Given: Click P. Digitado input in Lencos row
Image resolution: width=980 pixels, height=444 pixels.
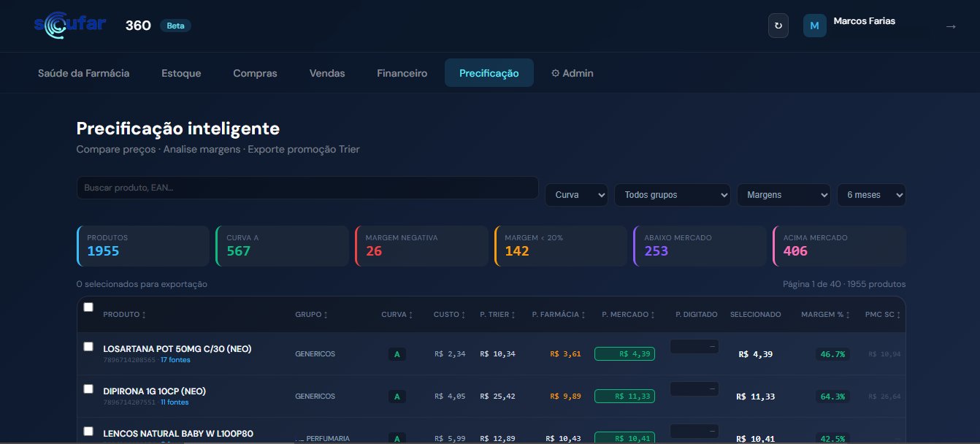Looking at the screenshot, I should coord(694,431).
